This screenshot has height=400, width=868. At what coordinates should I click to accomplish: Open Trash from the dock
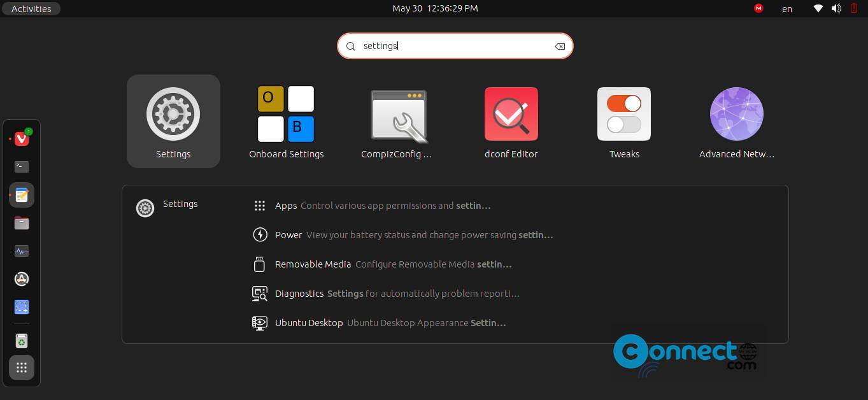tap(22, 341)
